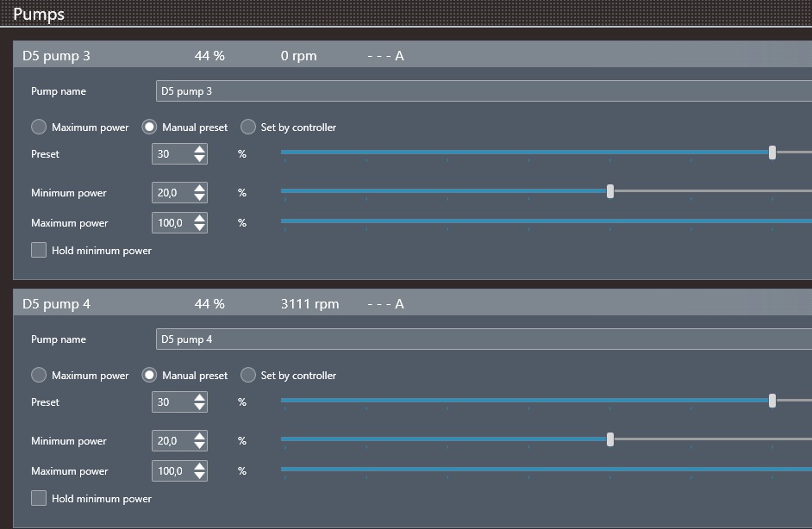Viewport: 812px width, 529px height.
Task: Click the D5 pump 4 name text field
Action: (483, 339)
